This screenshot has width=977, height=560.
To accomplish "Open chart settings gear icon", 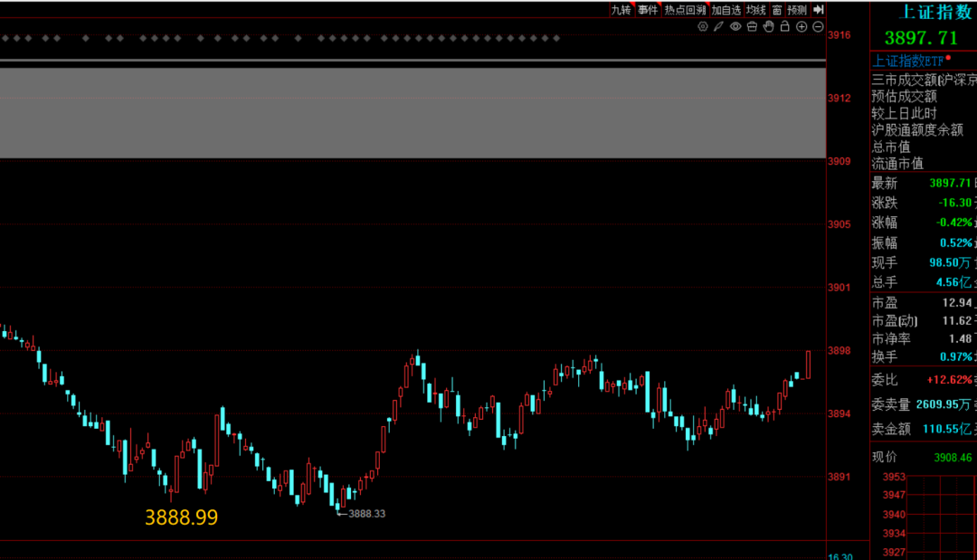I will 702,27.
